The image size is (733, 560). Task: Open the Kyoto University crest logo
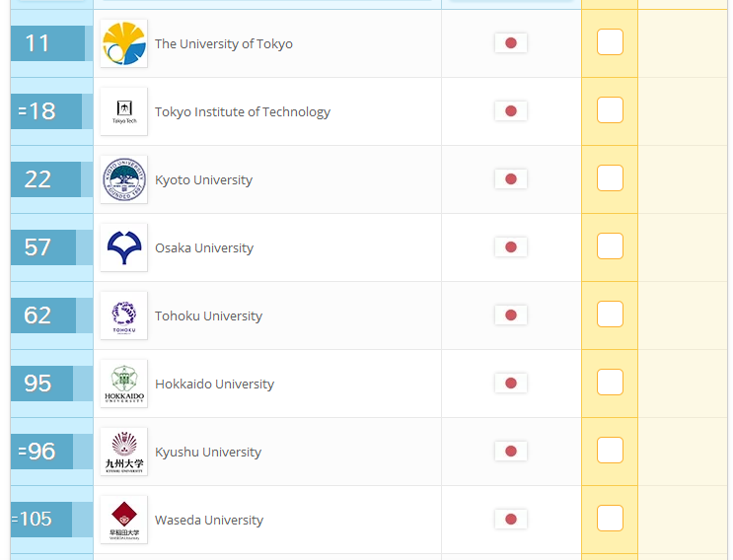pos(123,179)
